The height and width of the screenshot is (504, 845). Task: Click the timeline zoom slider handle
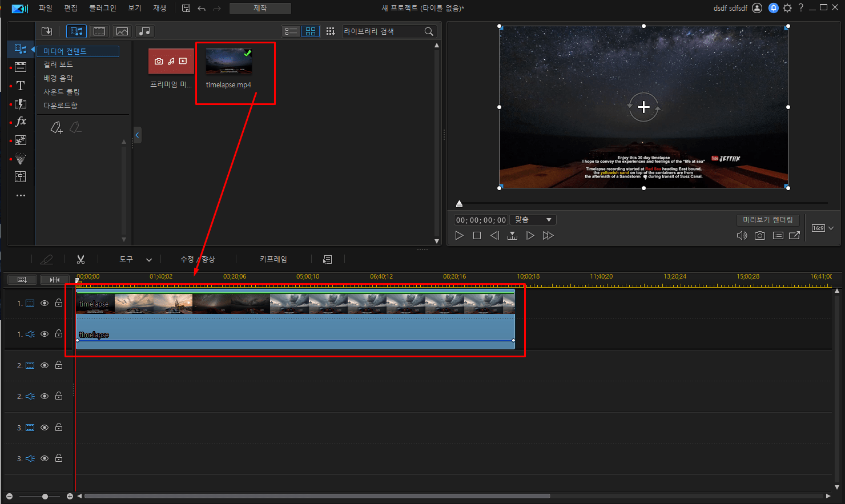tap(45, 497)
